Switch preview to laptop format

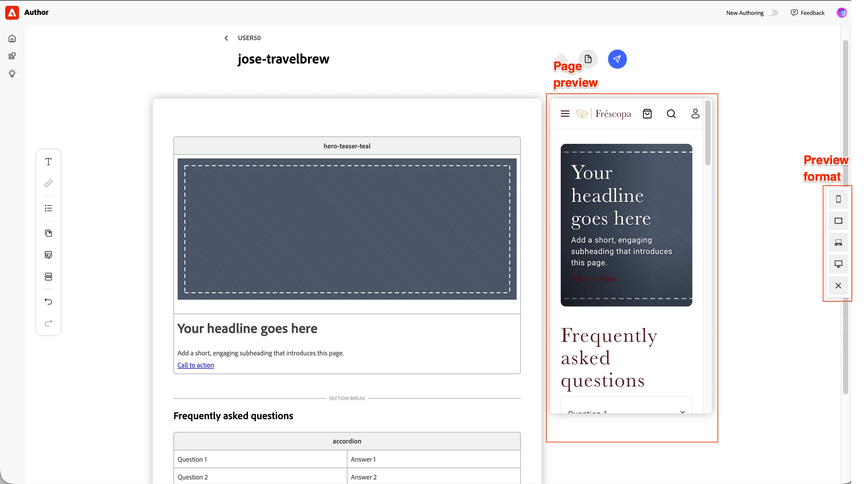click(839, 243)
